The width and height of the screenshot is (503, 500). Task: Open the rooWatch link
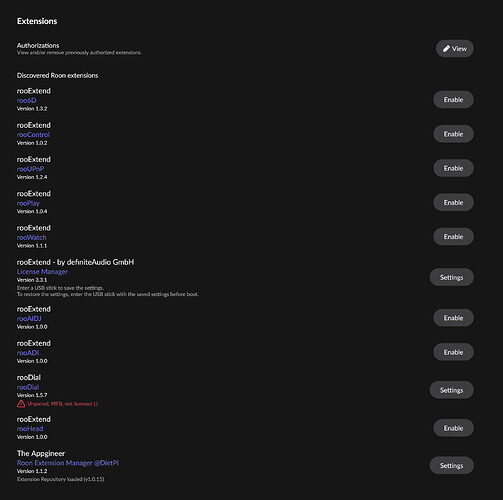(32, 237)
